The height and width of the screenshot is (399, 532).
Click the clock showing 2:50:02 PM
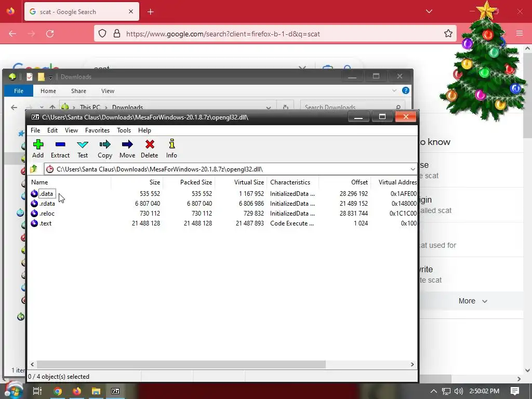point(484,391)
